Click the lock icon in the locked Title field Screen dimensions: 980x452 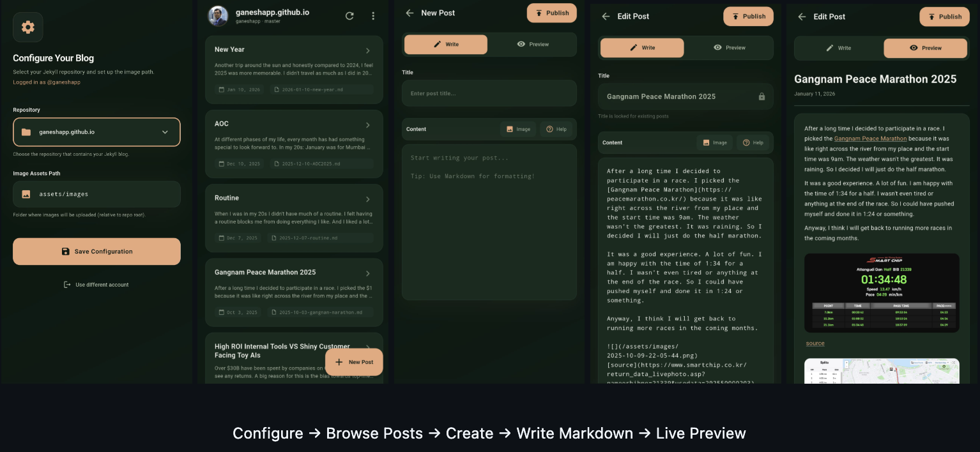tap(762, 96)
